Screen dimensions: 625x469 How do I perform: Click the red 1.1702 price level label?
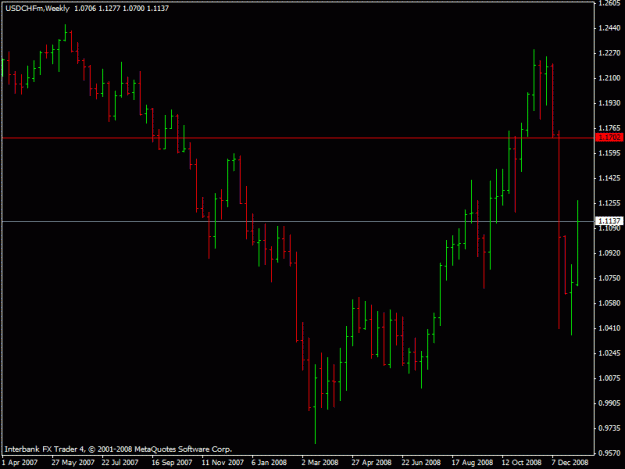[609, 137]
